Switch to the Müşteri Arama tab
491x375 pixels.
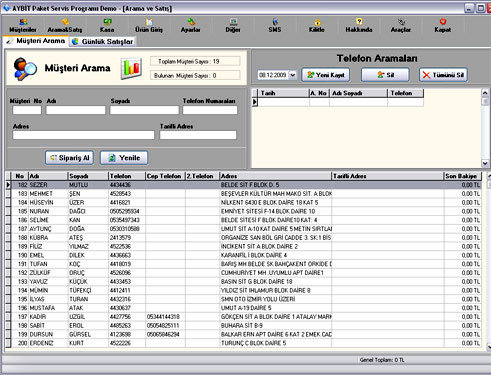tap(36, 41)
